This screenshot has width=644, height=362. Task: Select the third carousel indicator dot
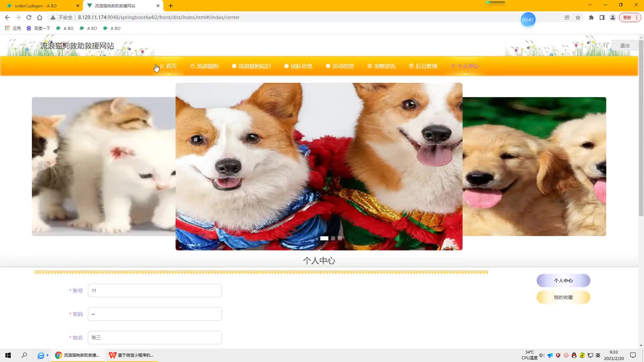(340, 238)
